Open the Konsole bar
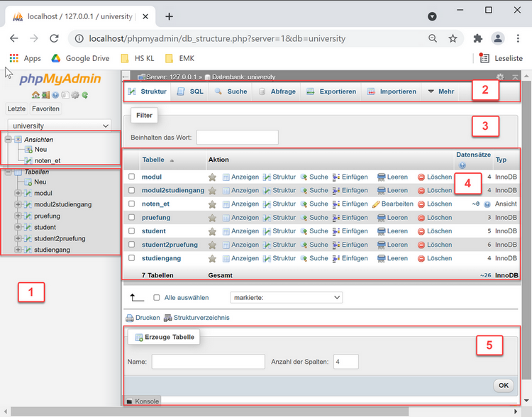 pos(143,401)
